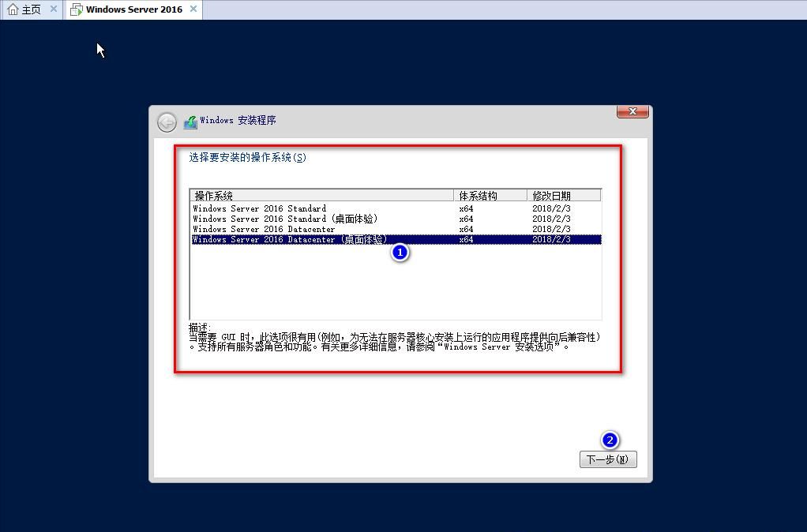The width and height of the screenshot is (807, 532).
Task: Click the 操作系统 column header
Action: (213, 194)
